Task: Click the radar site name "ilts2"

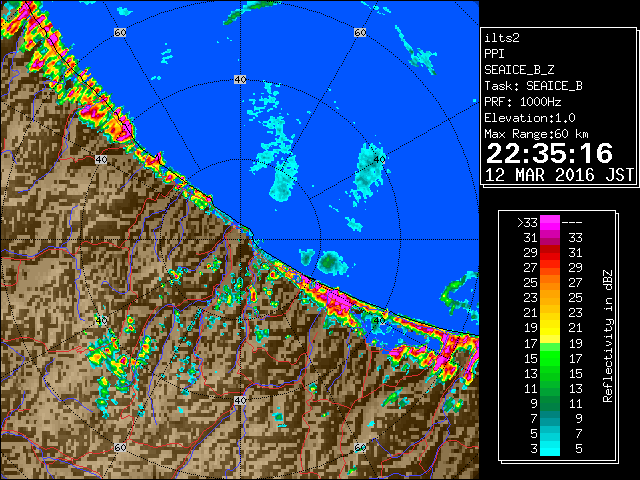Action: pos(502,38)
